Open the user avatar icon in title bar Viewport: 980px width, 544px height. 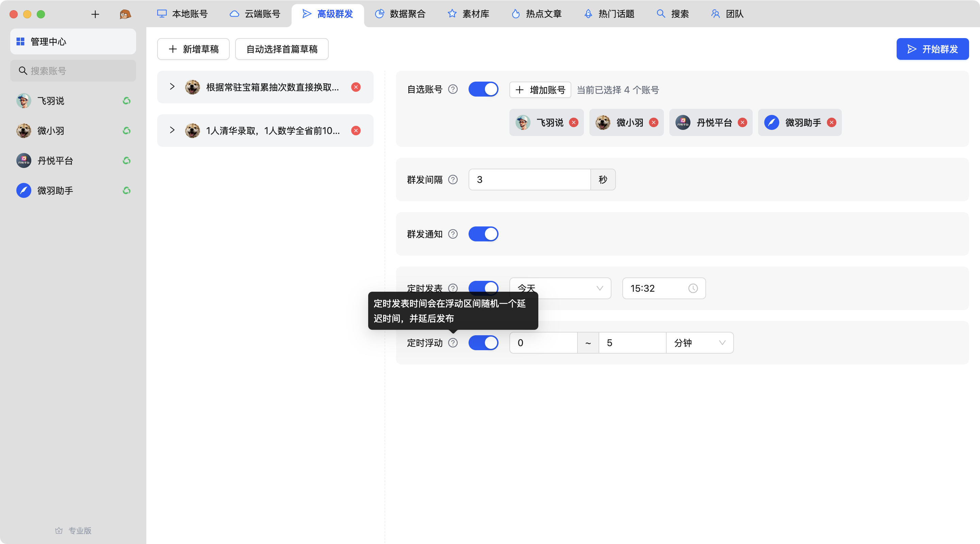(x=125, y=14)
